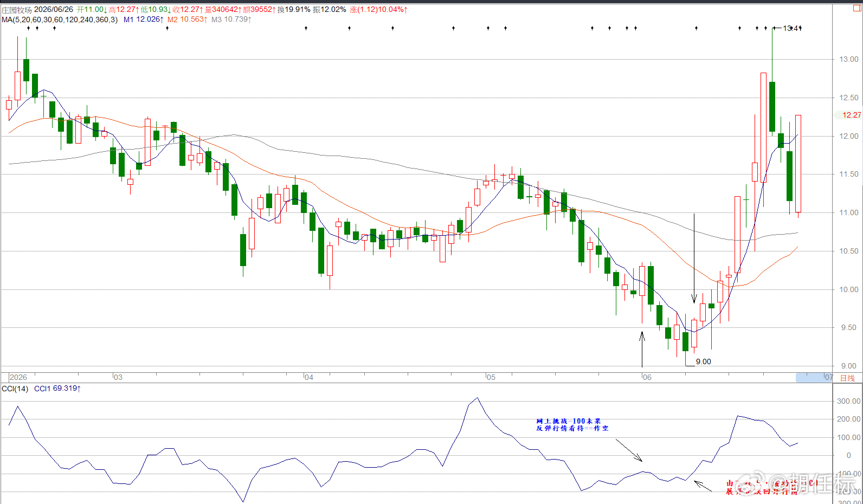Click the change 涨(1.12)10.04%
This screenshot has height=504, width=863.
pos(379,10)
